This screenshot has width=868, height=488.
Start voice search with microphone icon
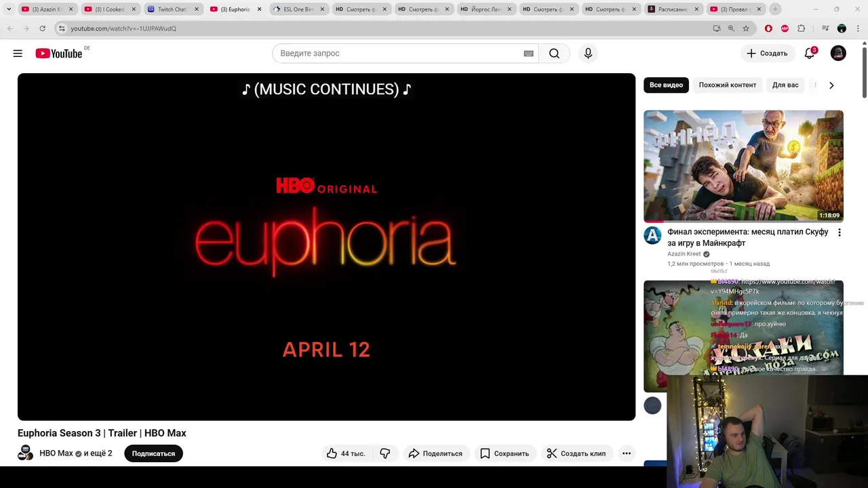tap(588, 54)
